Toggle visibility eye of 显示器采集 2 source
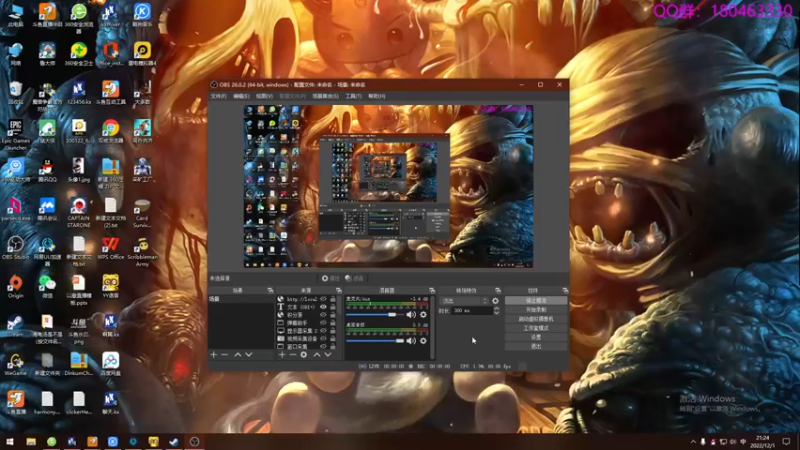800x450 pixels. [x=323, y=331]
